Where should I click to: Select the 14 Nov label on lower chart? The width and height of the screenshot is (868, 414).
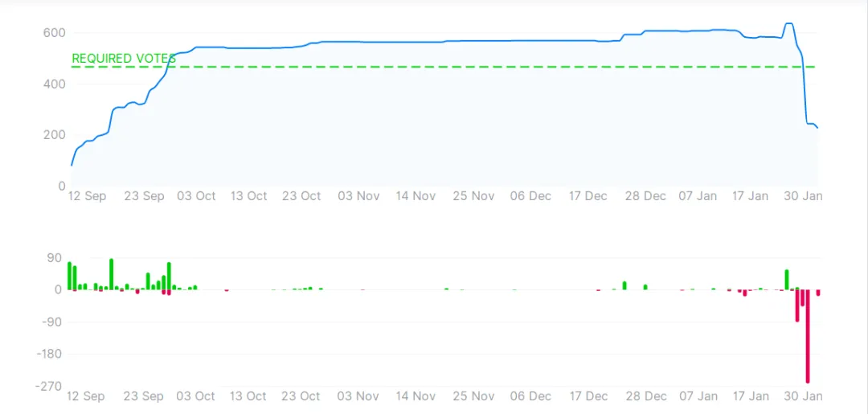(416, 396)
